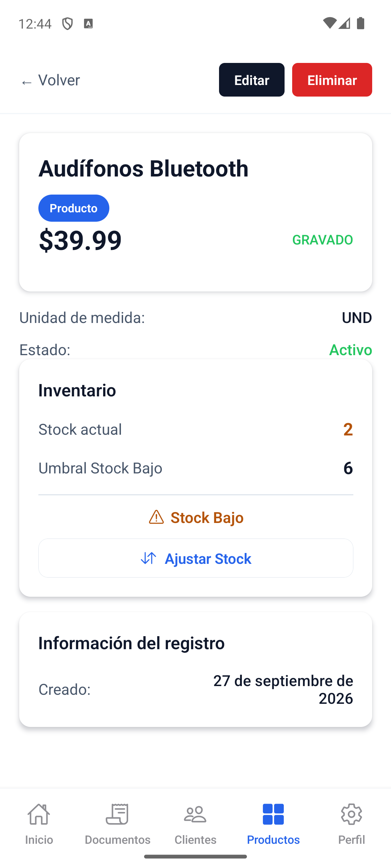Switch to the Clientes tab label

(x=195, y=839)
